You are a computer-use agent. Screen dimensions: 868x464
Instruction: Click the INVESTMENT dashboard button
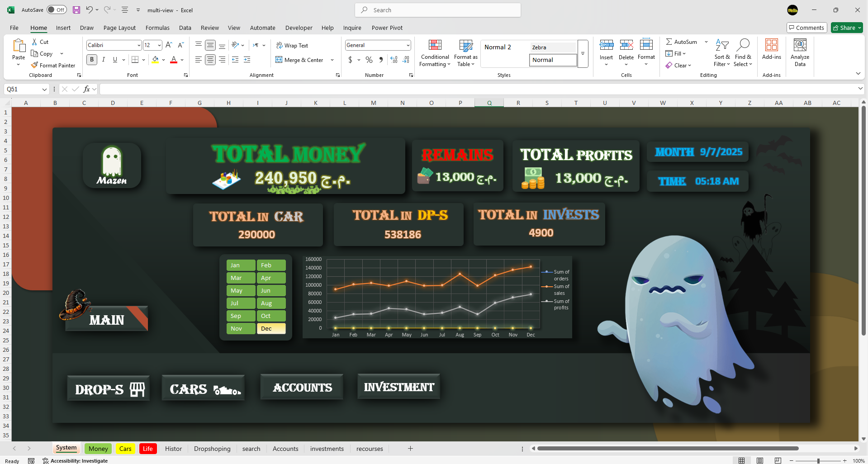pyautogui.click(x=398, y=387)
